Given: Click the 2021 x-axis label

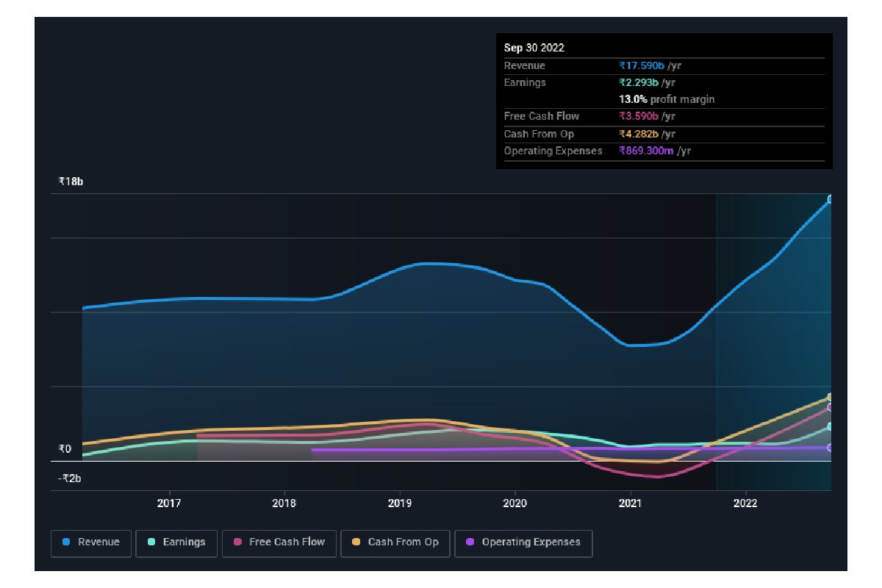Looking at the screenshot, I should [x=630, y=503].
